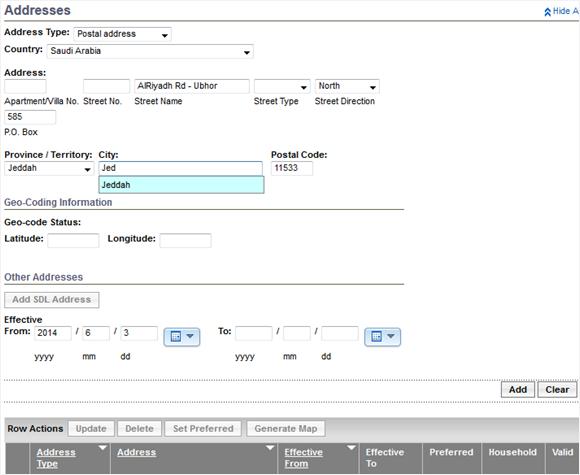Screen dimensions: 580x475
Task: Open the Street Direction dropdown showing North
Action: 347,87
